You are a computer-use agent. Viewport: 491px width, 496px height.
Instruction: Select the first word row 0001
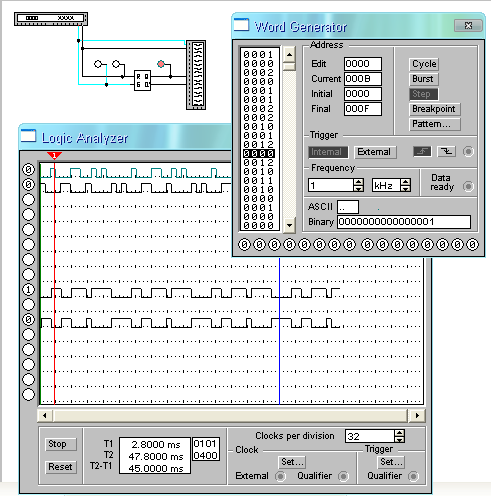[x=259, y=54]
